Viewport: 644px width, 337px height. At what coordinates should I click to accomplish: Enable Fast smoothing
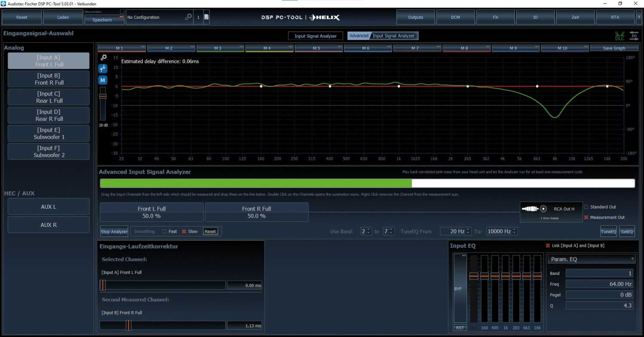(x=164, y=231)
